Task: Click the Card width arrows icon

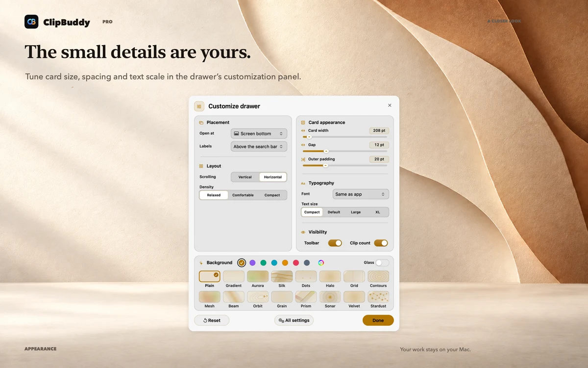Action: pyautogui.click(x=303, y=131)
